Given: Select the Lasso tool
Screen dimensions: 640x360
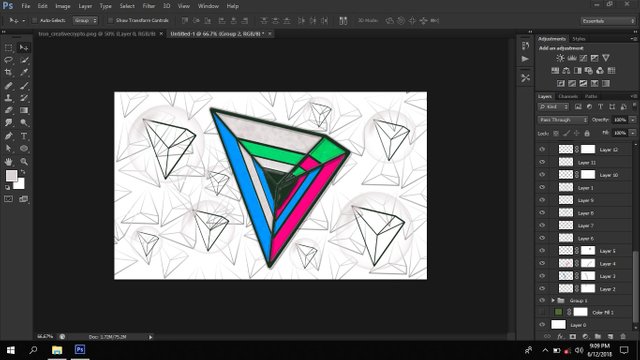Looking at the screenshot, I should [8, 60].
